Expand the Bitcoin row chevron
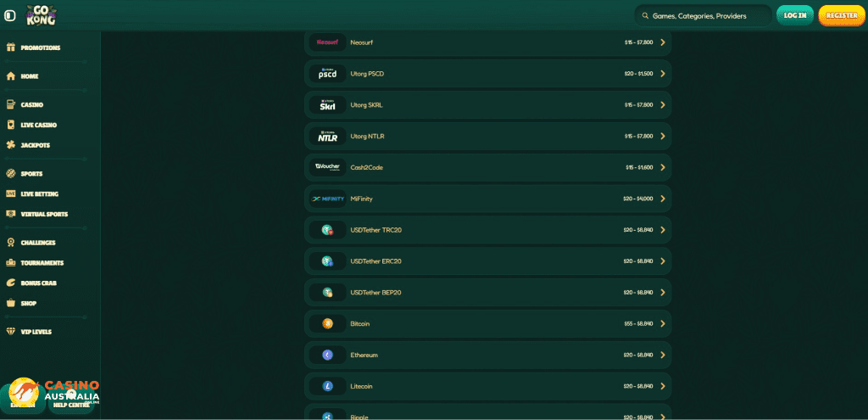 pyautogui.click(x=663, y=323)
